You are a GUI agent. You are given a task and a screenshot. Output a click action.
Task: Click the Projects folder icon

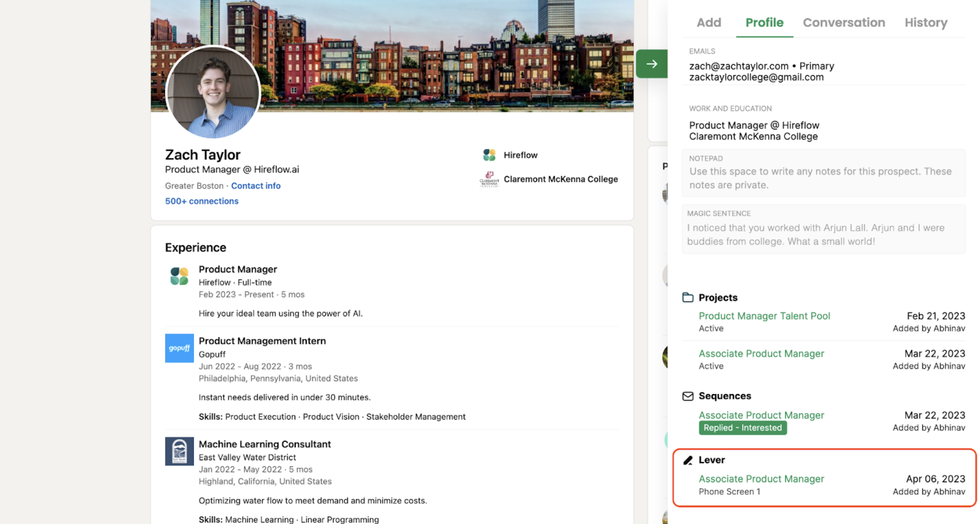pyautogui.click(x=688, y=298)
